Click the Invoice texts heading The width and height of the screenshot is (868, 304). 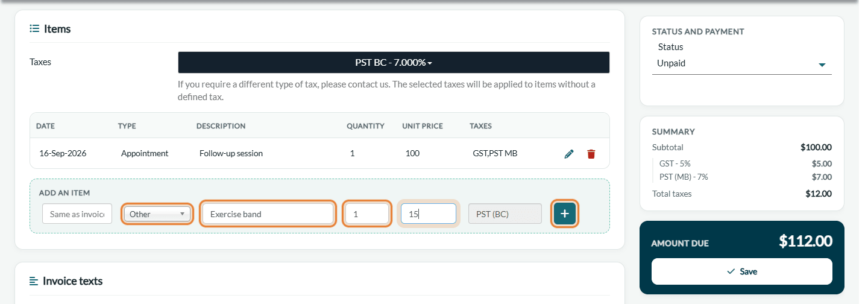tap(72, 281)
